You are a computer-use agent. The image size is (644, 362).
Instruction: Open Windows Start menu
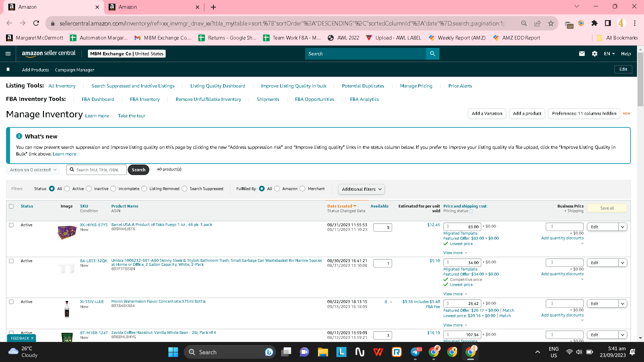pos(173,352)
